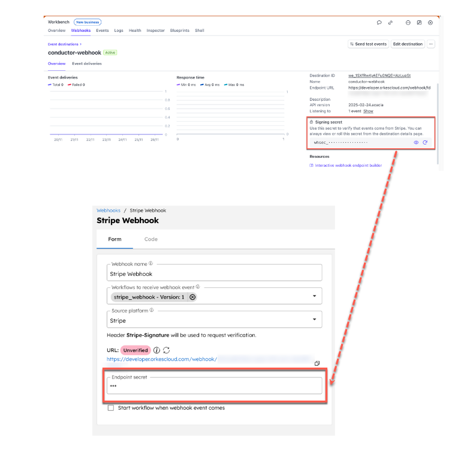Switch to Overview tab in Workbench top nav
Image resolution: width=476 pixels, height=469 pixels.
(57, 31)
